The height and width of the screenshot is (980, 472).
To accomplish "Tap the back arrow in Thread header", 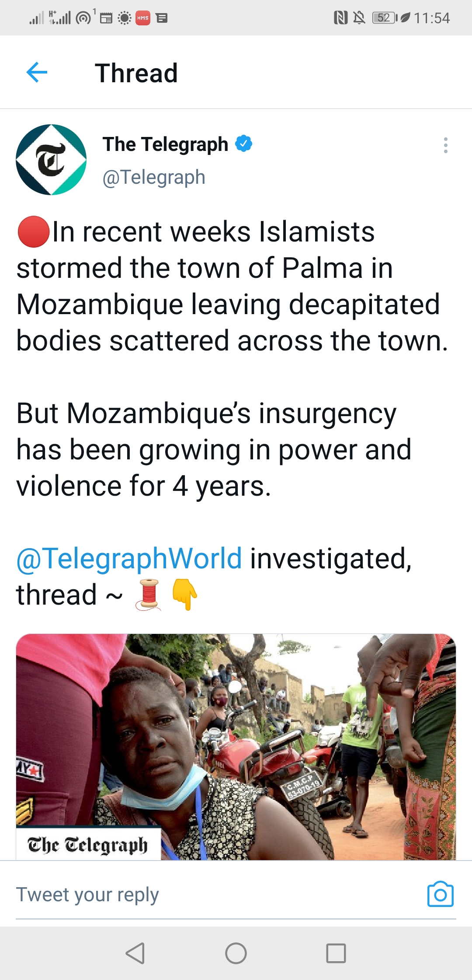I will tap(37, 72).
